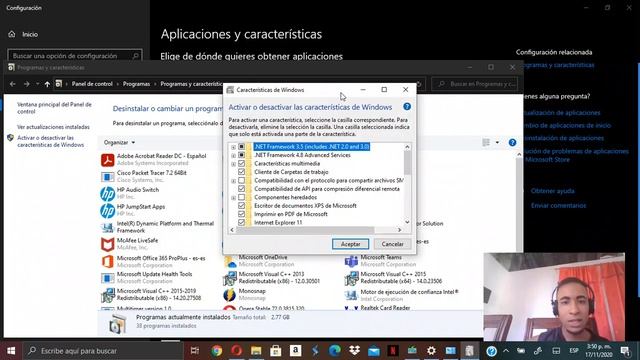Image resolution: width=640 pixels, height=360 pixels.
Task: Select the Cisco Packet Tracer program icon
Action: pyautogui.click(x=107, y=177)
